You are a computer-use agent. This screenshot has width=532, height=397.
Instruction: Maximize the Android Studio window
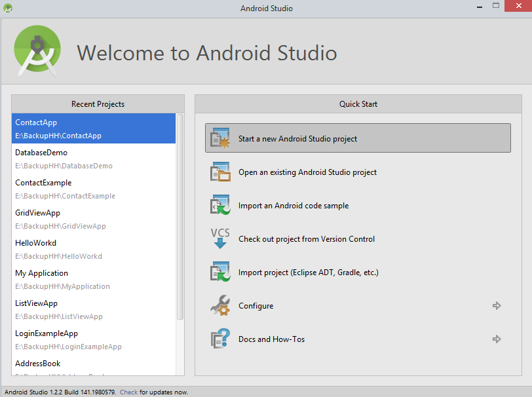496,6
